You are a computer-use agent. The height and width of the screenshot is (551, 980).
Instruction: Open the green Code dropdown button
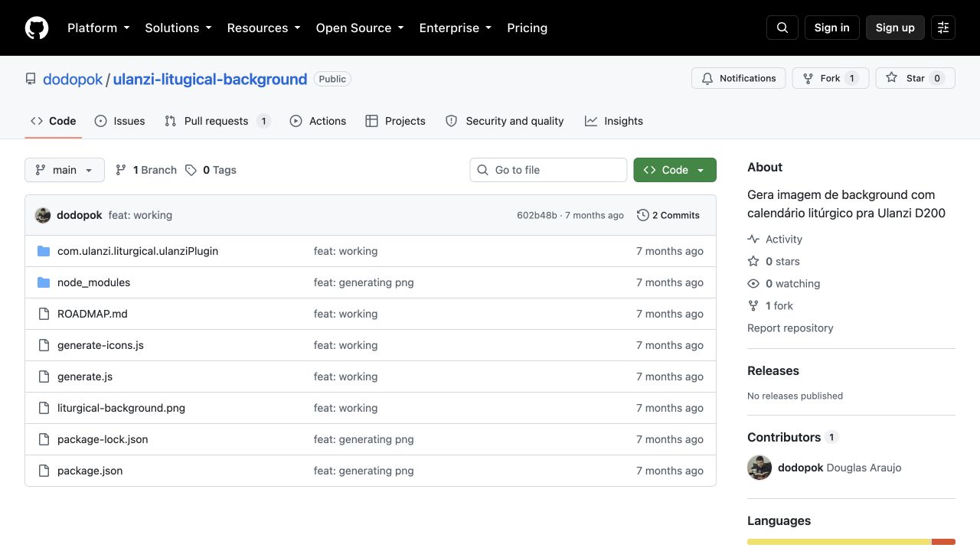tap(675, 170)
